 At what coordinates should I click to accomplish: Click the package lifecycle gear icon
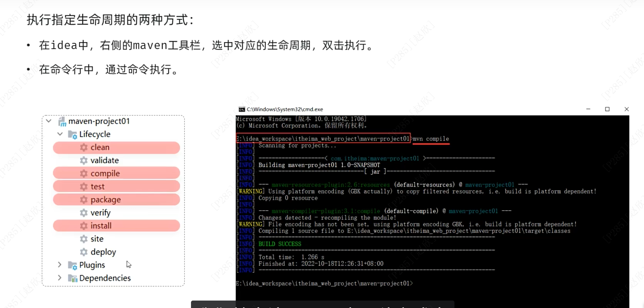[84, 200]
